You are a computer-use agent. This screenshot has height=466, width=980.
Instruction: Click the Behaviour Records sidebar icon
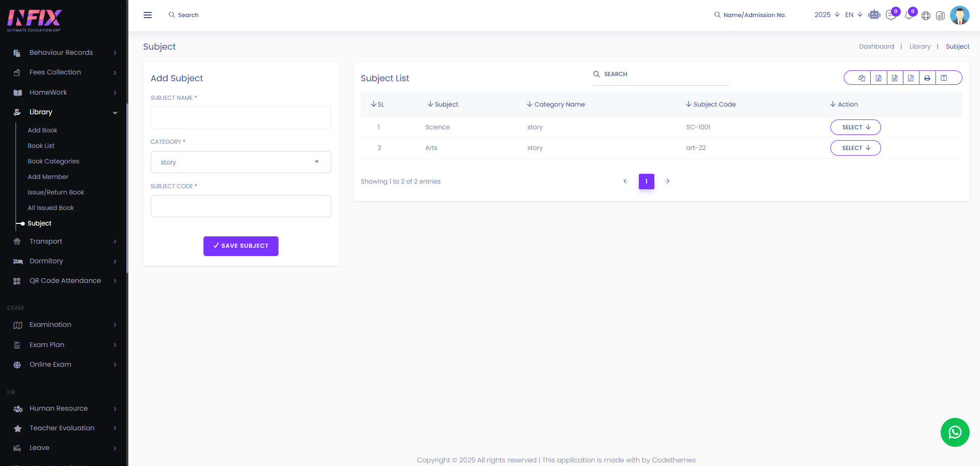tap(17, 53)
